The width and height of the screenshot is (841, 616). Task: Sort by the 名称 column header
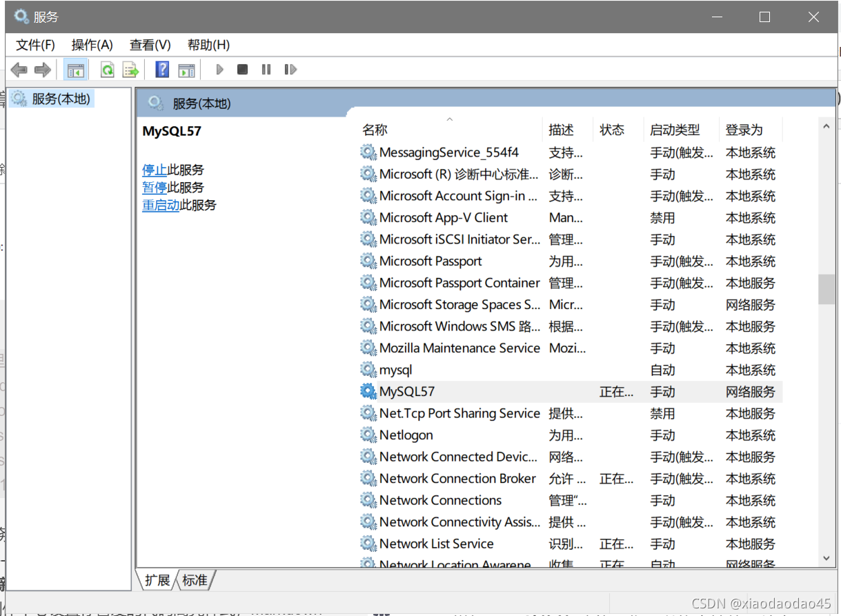(451, 130)
